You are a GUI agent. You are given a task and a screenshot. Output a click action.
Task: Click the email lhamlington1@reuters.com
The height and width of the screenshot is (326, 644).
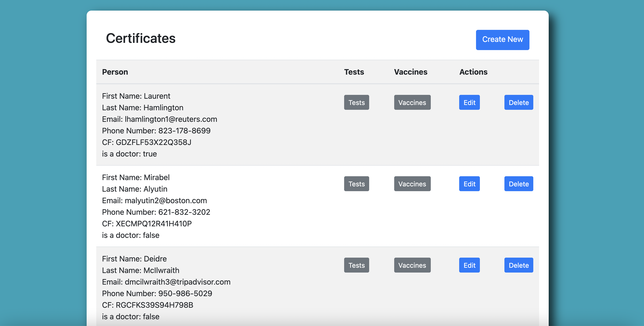(x=171, y=119)
